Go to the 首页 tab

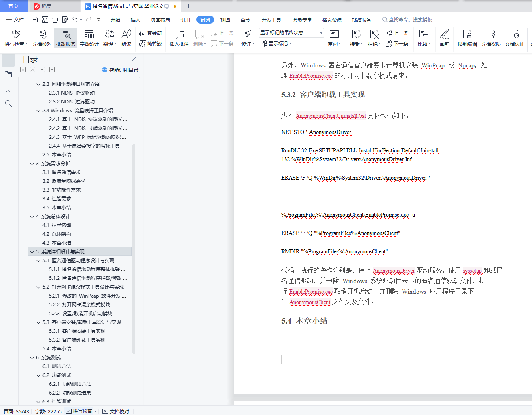[13, 6]
